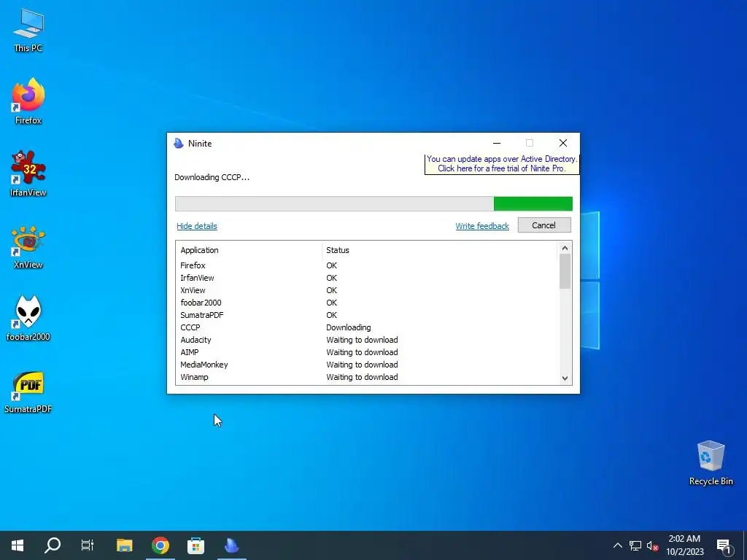This screenshot has height=560, width=747.
Task: Open the clock and date flyout
Action: pos(684,545)
